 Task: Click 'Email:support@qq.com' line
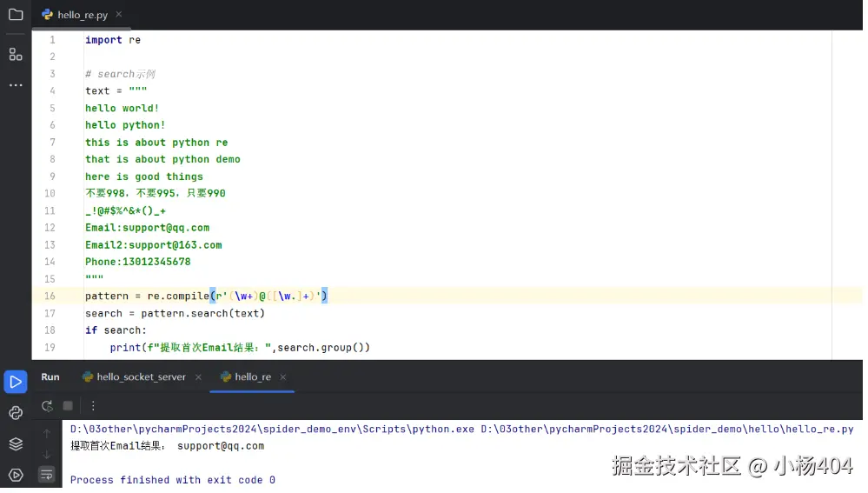pyautogui.click(x=147, y=228)
